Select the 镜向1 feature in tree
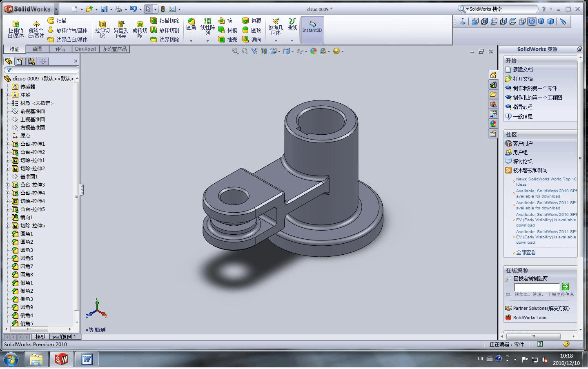This screenshot has height=369, width=588. [27, 218]
